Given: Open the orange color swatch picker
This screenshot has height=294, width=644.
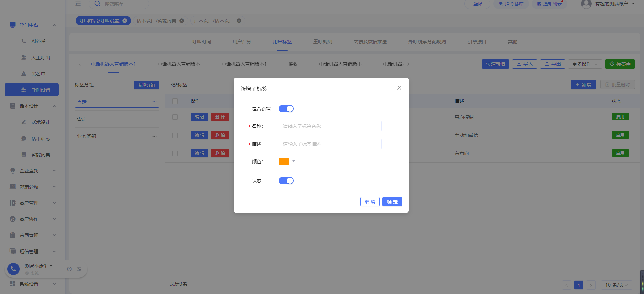Looking at the screenshot, I should coord(286,161).
